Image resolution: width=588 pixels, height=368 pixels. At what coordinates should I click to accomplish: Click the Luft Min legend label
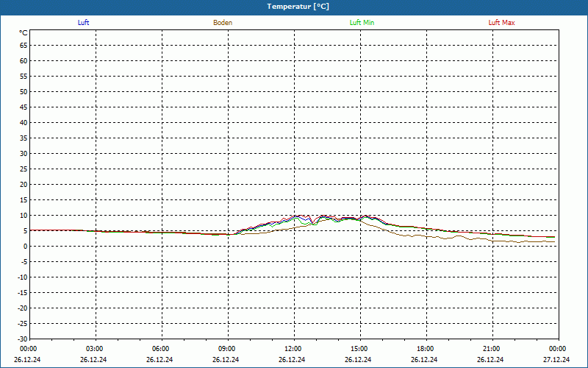(x=362, y=23)
